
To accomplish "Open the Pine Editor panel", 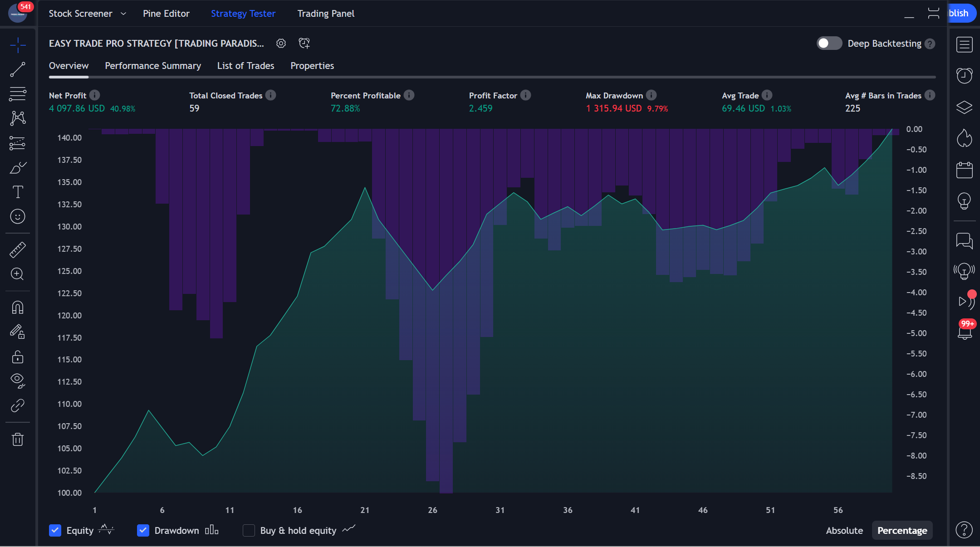I will tap(166, 14).
